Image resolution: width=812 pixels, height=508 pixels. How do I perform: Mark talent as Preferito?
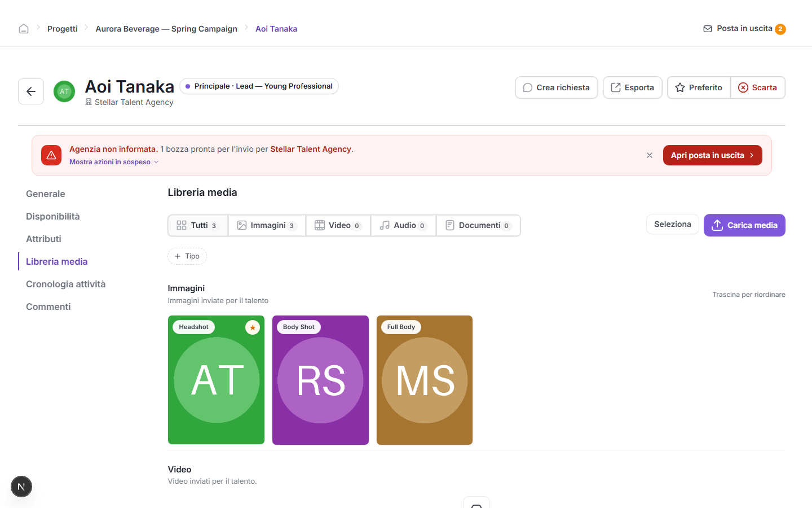pyautogui.click(x=699, y=87)
